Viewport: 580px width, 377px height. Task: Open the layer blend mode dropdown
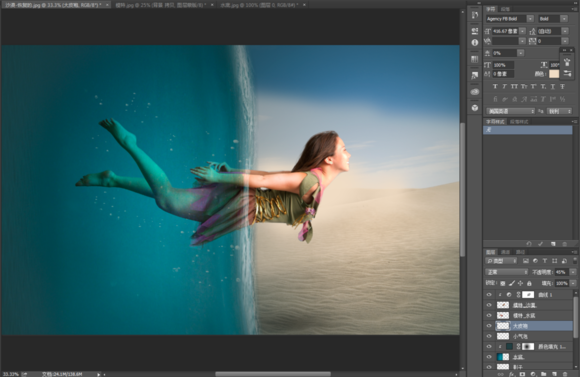[507, 272]
